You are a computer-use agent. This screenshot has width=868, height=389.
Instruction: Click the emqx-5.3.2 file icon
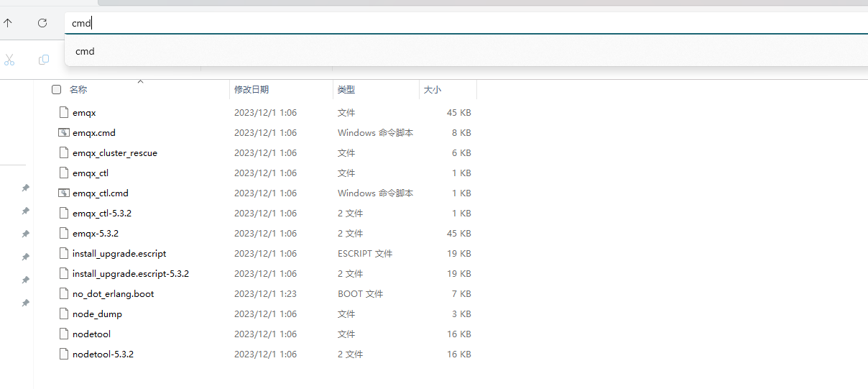[x=63, y=234]
